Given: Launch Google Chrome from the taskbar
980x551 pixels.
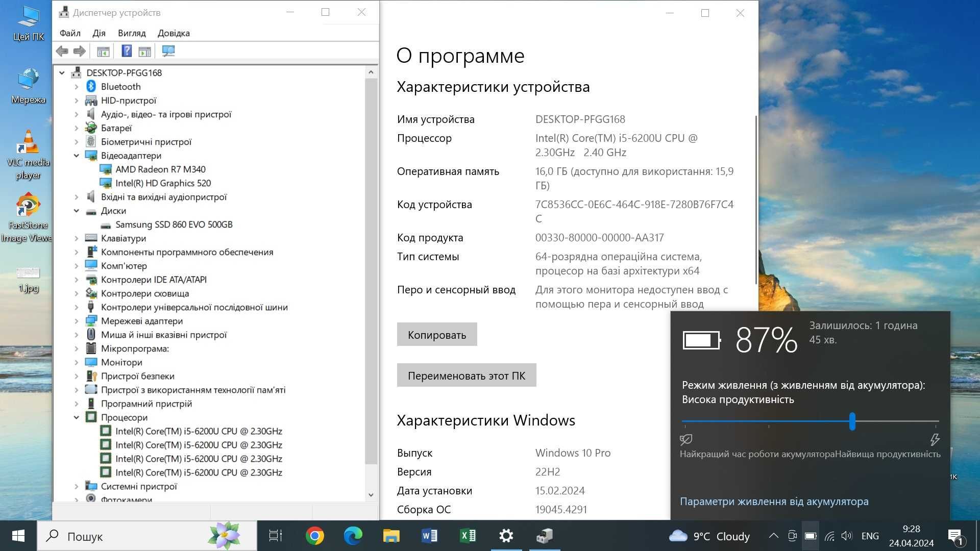Looking at the screenshot, I should point(315,536).
